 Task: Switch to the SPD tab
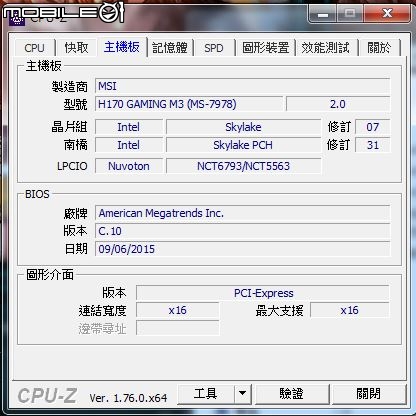pos(214,48)
